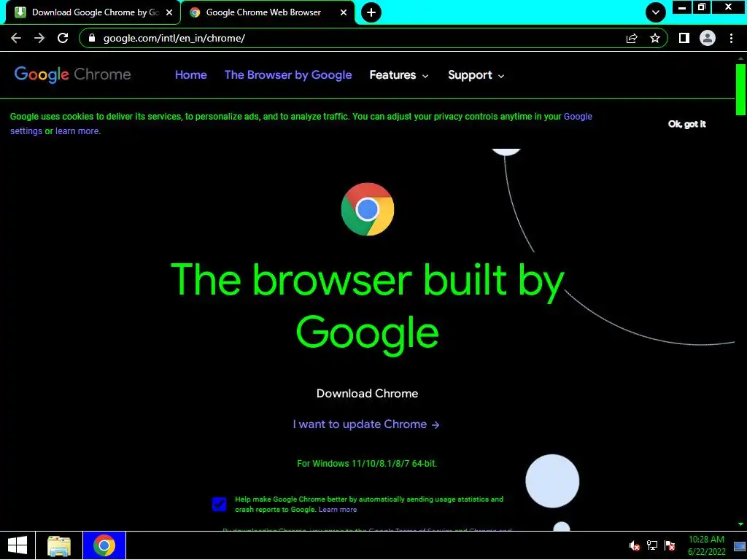Viewport: 747px width, 560px height.
Task: Close the Google Chrome Web Browser tab
Action: (x=344, y=12)
